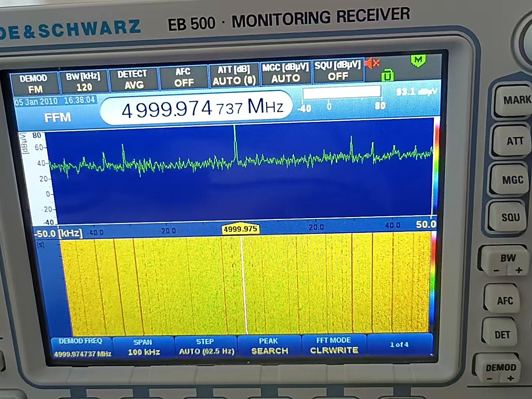Tap the color scale beside the spectrum
532x399 pixels.
click(436, 166)
